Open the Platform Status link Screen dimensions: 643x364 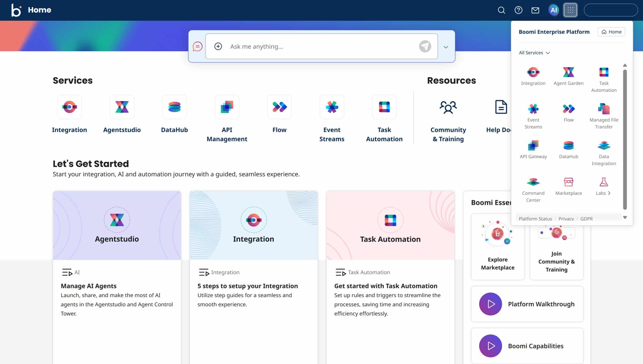(x=535, y=219)
